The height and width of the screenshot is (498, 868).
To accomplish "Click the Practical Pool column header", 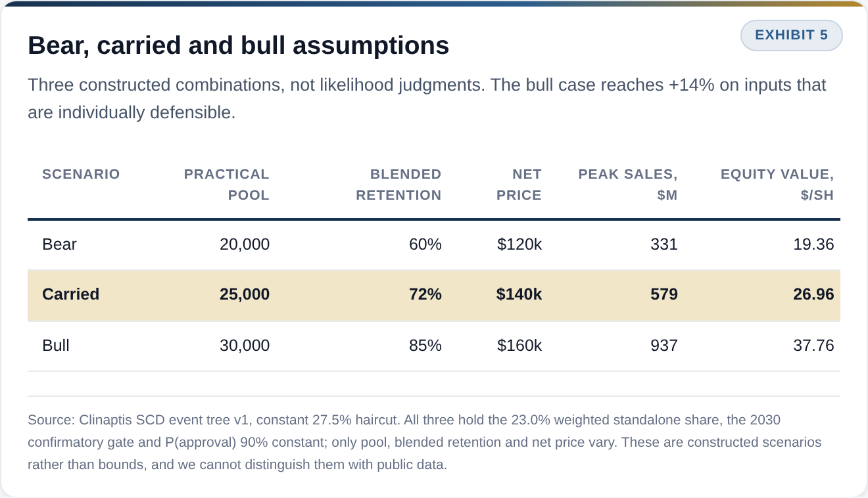I will click(x=227, y=185).
